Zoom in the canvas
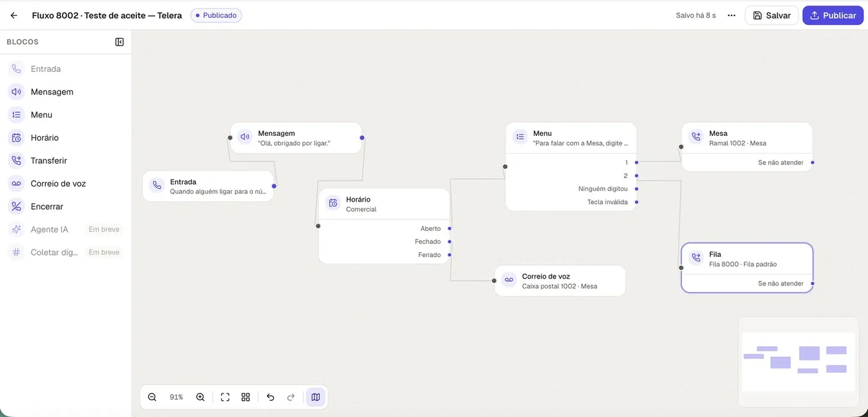Screen dimensions: 868x417 pyautogui.click(x=200, y=397)
